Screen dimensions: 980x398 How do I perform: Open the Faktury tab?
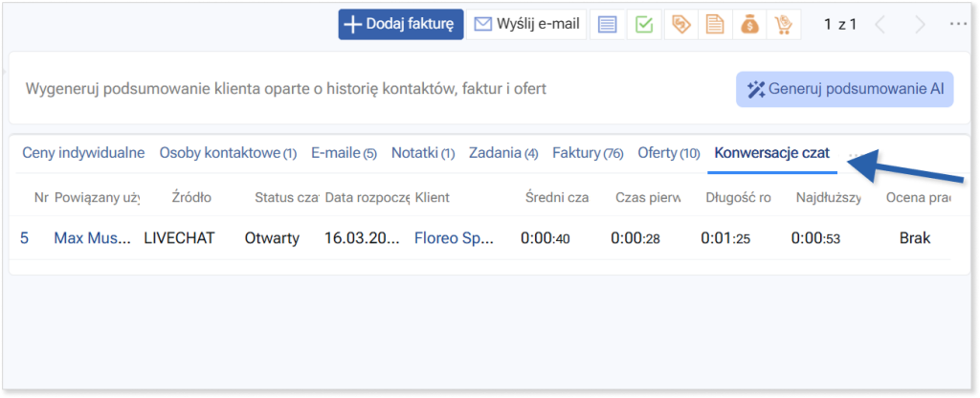[x=588, y=153]
